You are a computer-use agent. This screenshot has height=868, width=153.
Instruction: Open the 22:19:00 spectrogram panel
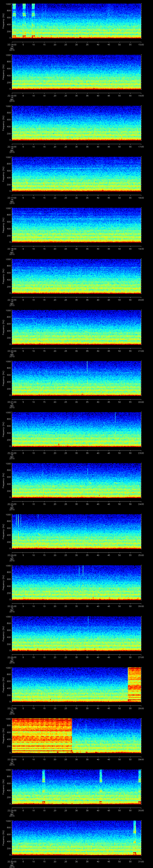point(77,276)
